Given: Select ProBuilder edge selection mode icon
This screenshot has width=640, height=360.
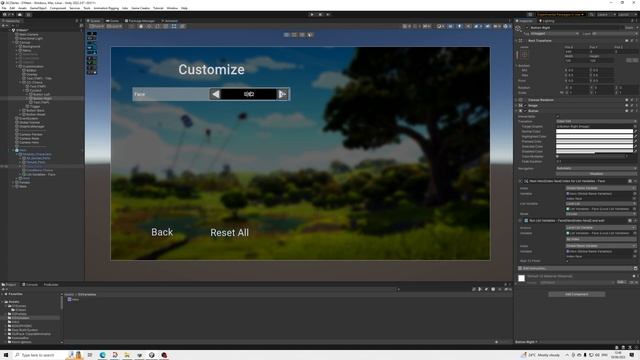Looking at the screenshot, I should click(x=302, y=35).
